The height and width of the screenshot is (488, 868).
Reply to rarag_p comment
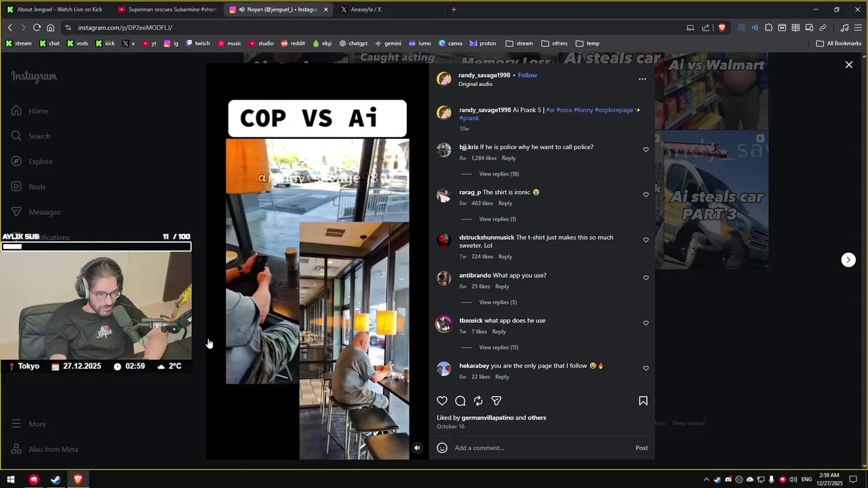[x=505, y=203]
